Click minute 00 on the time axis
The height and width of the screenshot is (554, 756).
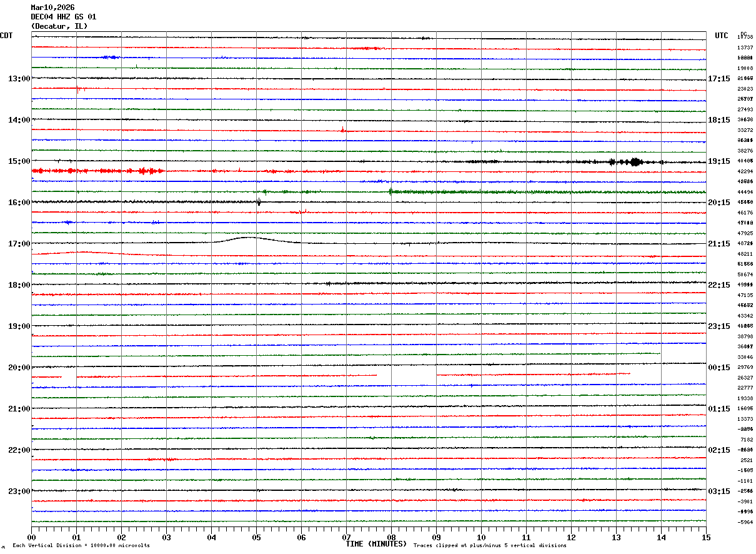tap(31, 537)
